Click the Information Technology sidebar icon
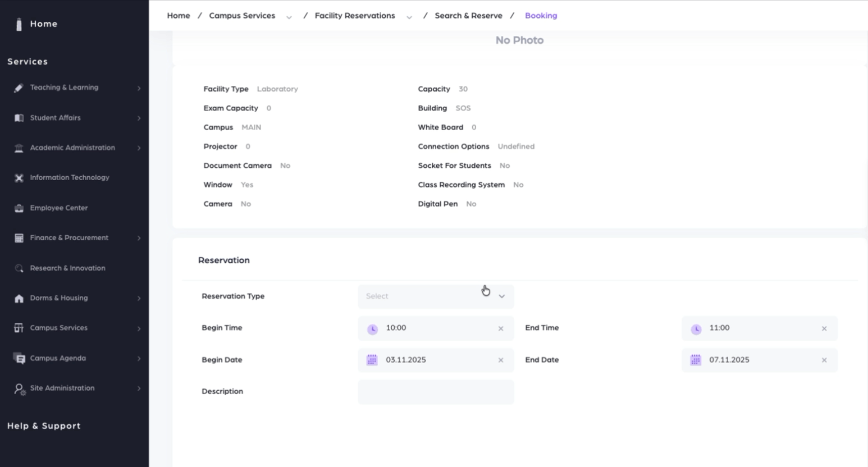The width and height of the screenshot is (868, 467). 19,178
